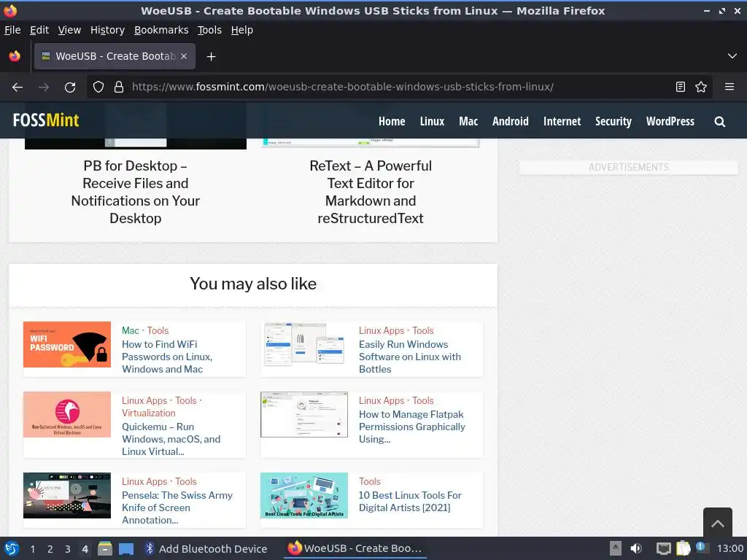Viewport: 747px width, 560px height.
Task: Open the Security navigation link
Action: tap(613, 122)
